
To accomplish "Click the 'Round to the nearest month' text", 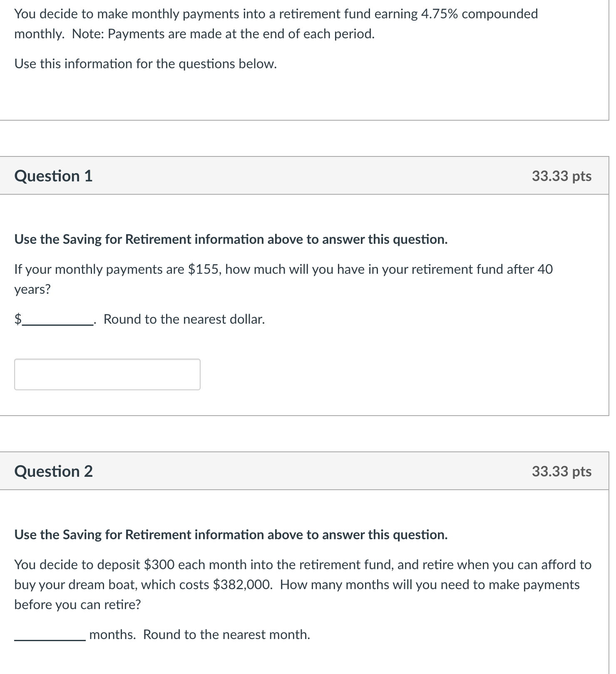I will click(227, 634).
